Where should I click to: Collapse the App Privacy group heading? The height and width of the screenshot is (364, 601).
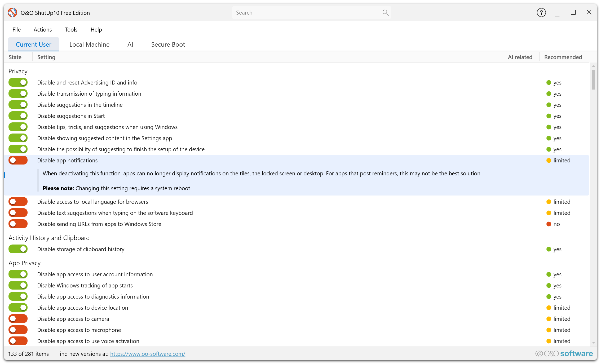click(x=24, y=263)
